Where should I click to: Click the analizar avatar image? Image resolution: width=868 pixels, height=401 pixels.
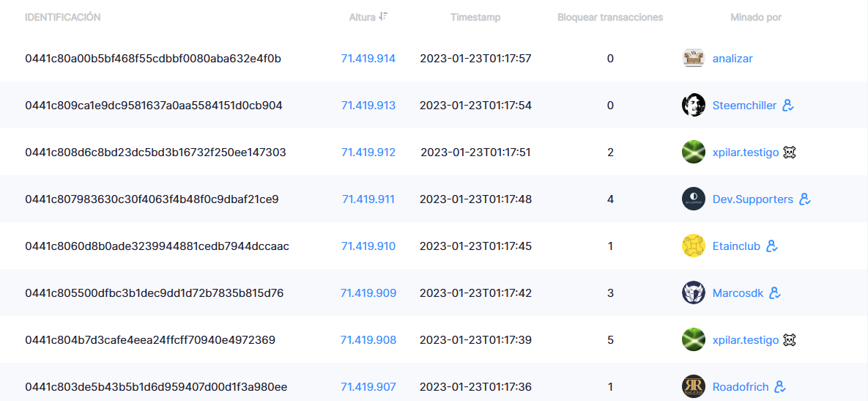[x=694, y=58]
